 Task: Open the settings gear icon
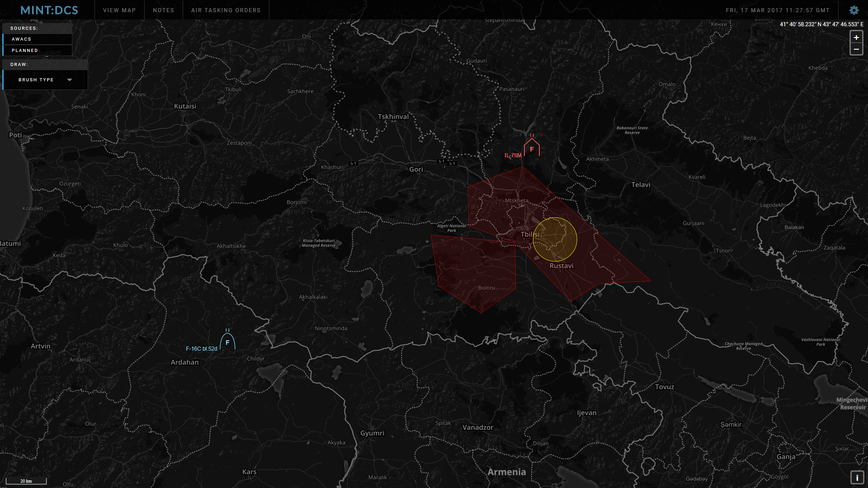854,10
